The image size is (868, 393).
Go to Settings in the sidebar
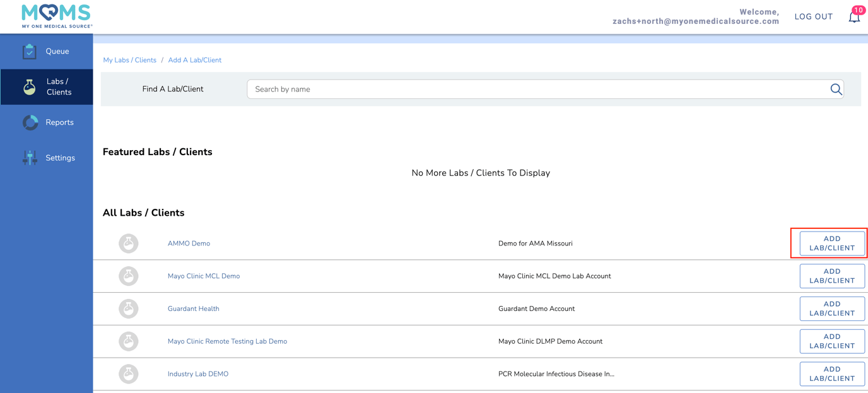pos(47,158)
